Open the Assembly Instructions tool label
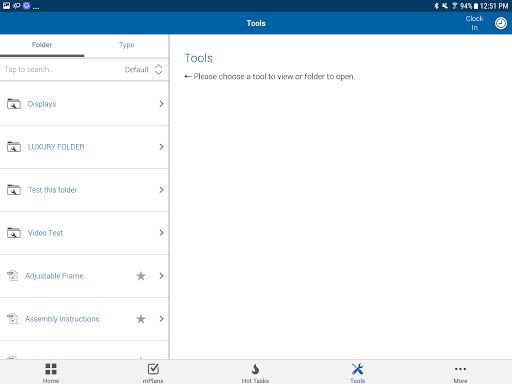The width and height of the screenshot is (512, 384). (62, 319)
